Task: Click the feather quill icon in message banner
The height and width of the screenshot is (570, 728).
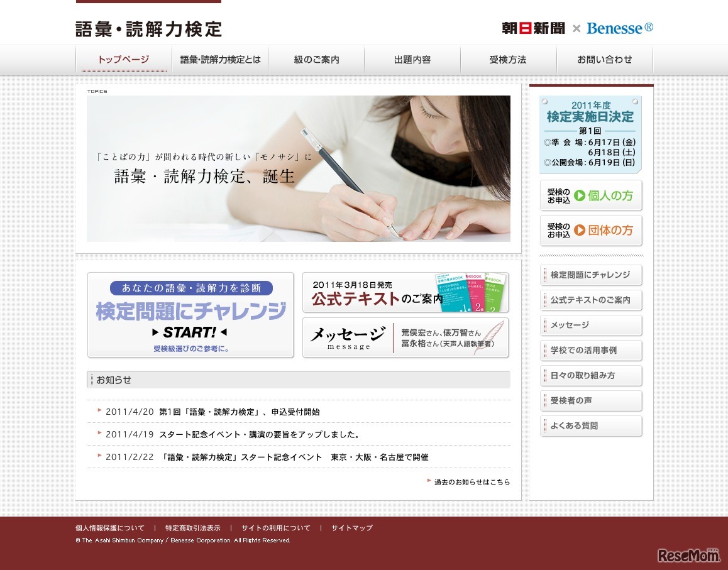Action: coord(489,337)
